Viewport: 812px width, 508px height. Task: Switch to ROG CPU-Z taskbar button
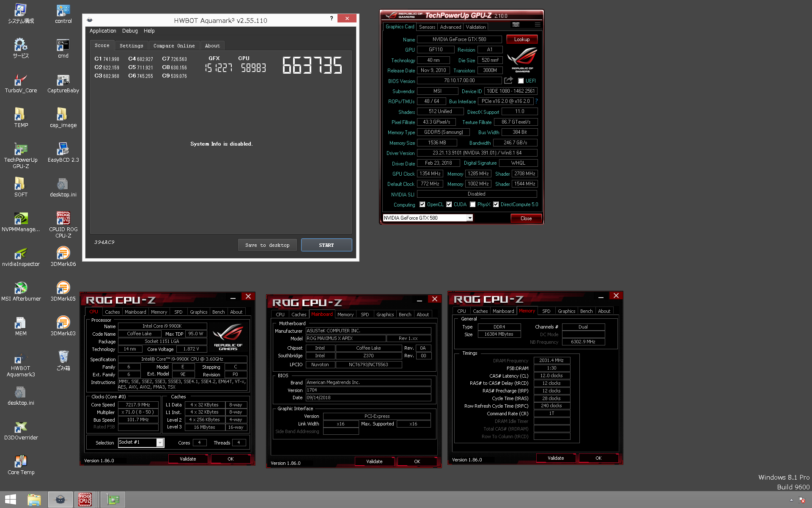[85, 500]
